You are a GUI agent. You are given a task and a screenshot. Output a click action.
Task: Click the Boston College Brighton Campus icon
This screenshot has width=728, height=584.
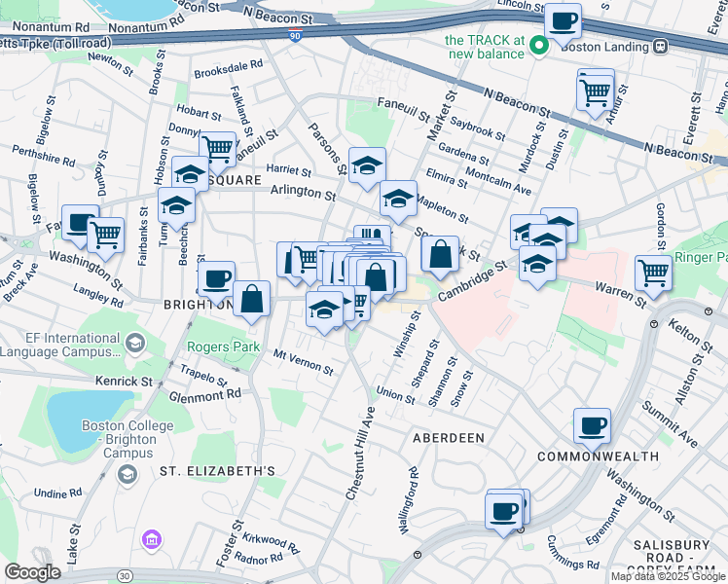tap(126, 473)
